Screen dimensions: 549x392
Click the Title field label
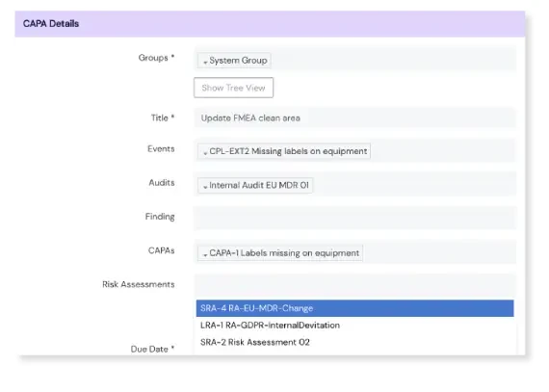(x=163, y=118)
